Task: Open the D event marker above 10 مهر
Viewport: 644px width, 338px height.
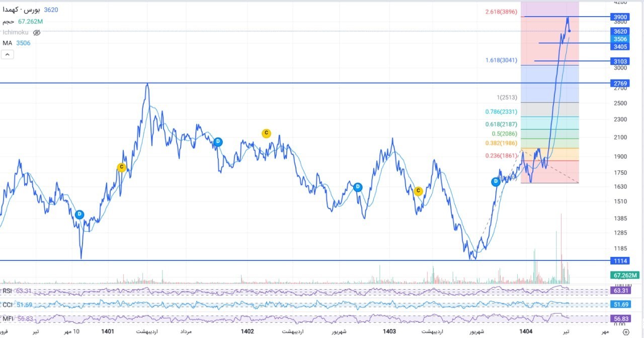Action: point(79,215)
